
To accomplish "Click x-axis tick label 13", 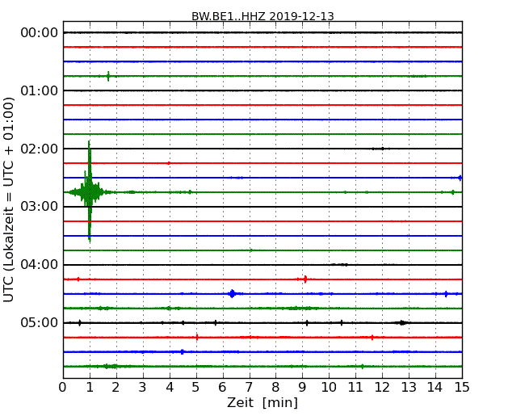I will 409,388.
